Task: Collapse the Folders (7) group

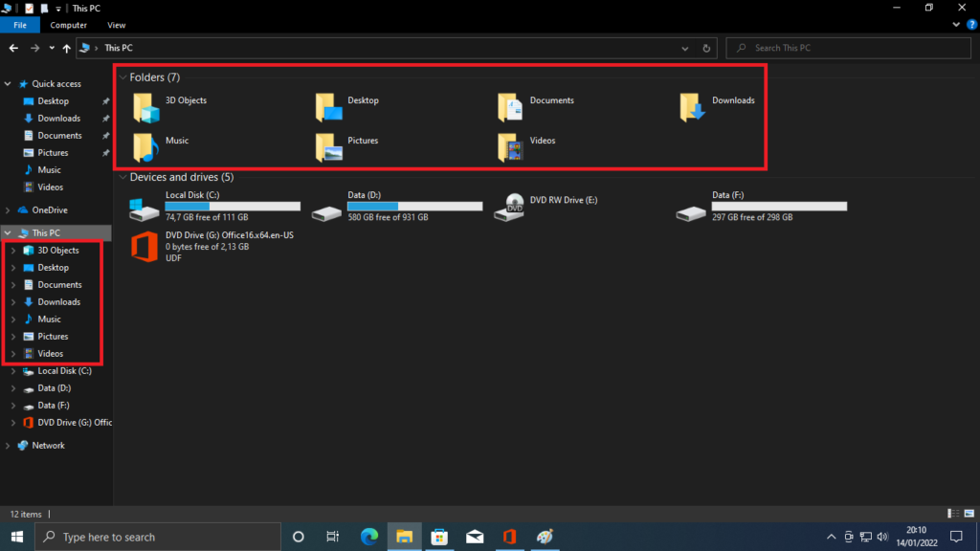Action: point(122,77)
